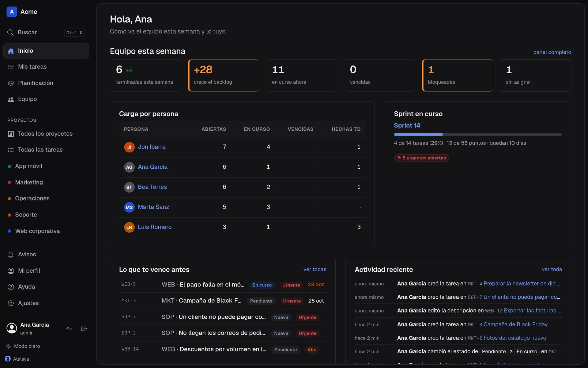Click the Mis tareas list icon
Screen dimensions: 588x368
click(11, 67)
